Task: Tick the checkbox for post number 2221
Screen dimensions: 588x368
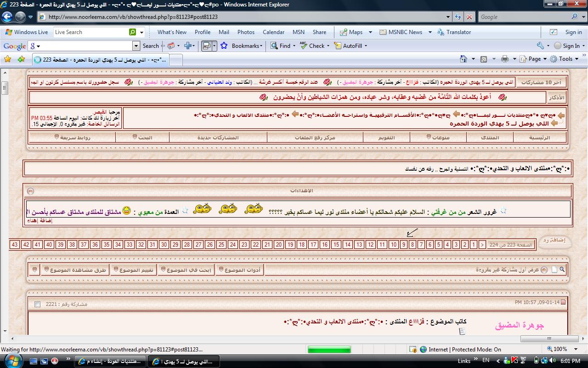Action: click(38, 304)
